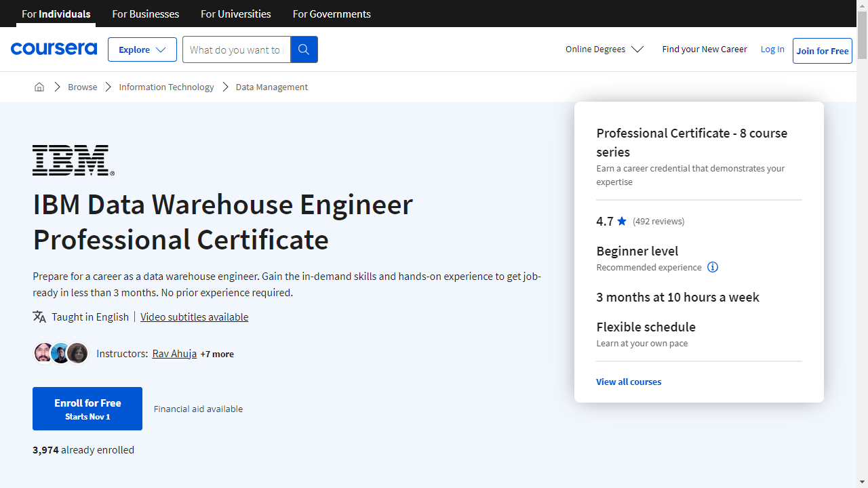Show the +7 more instructors
Image resolution: width=868 pixels, height=488 pixels.
tap(217, 354)
